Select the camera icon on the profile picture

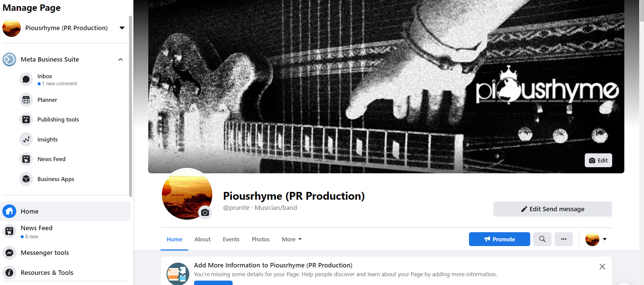pos(205,212)
